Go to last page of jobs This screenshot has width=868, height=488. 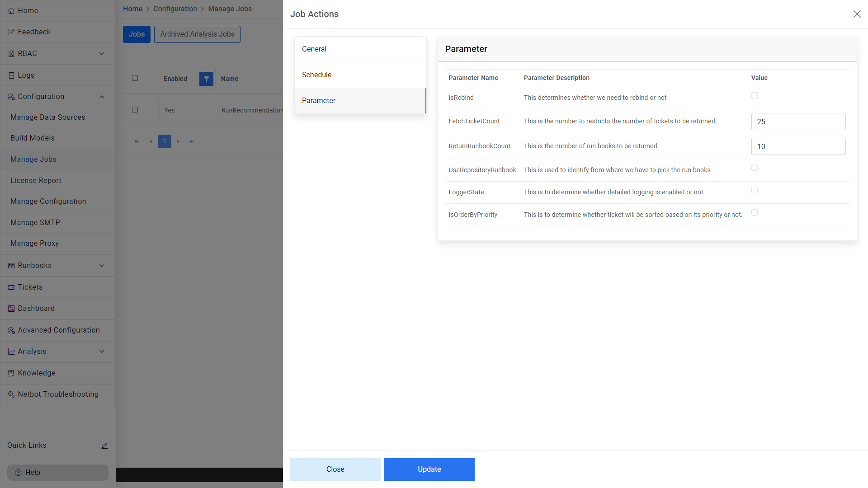(x=192, y=141)
